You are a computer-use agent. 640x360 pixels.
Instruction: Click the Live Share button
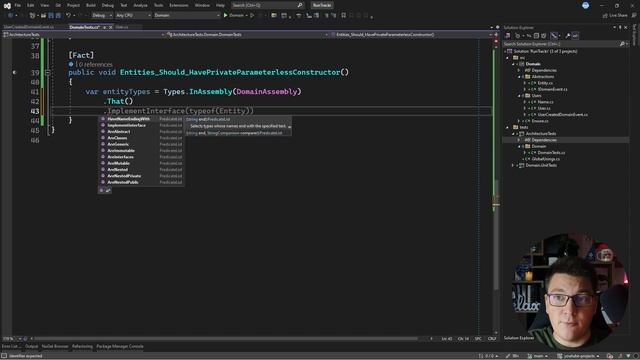(615, 16)
